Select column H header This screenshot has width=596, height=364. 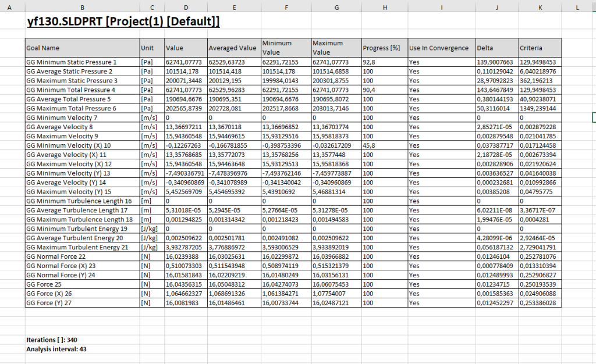tap(385, 7)
